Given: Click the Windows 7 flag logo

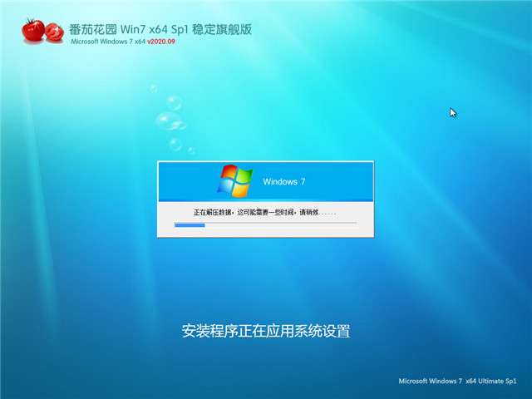Looking at the screenshot, I should tap(234, 181).
